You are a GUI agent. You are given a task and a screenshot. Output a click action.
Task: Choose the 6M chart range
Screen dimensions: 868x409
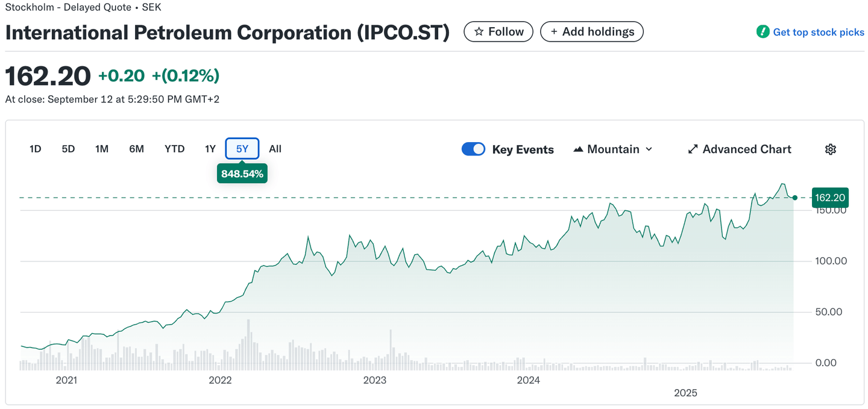pyautogui.click(x=136, y=149)
